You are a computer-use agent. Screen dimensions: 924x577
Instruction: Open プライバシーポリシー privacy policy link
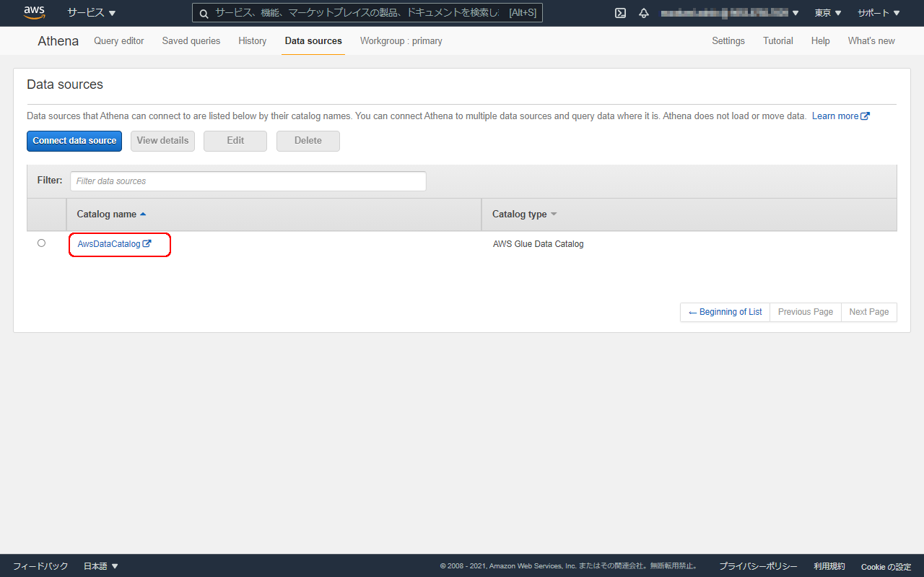[758, 566]
